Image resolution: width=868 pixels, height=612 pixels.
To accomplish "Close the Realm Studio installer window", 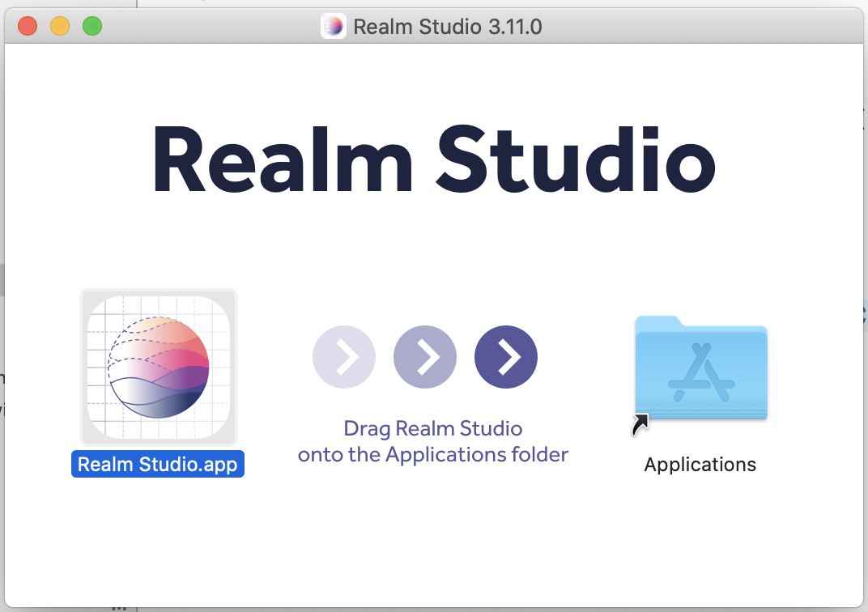I will coord(28,26).
